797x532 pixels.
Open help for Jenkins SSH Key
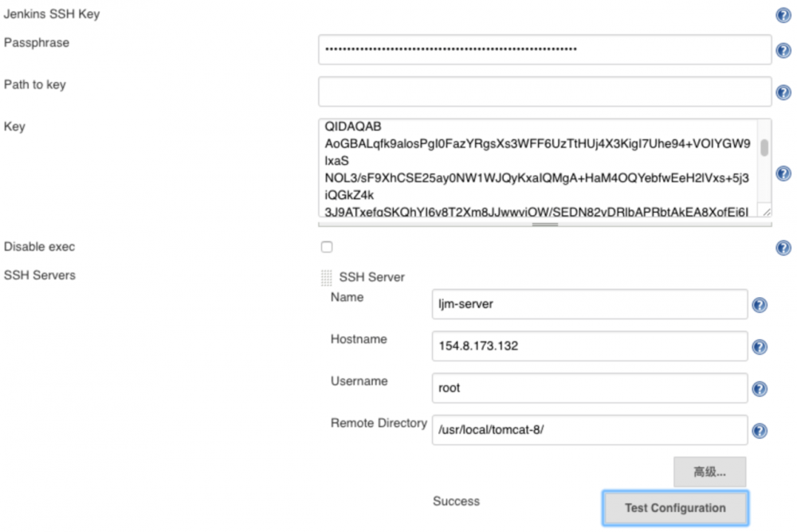783,14
